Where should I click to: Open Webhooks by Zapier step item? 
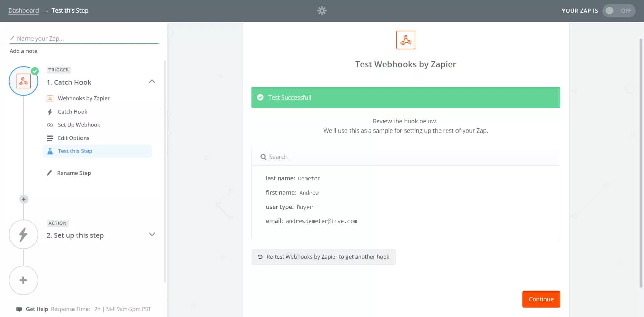coord(84,98)
